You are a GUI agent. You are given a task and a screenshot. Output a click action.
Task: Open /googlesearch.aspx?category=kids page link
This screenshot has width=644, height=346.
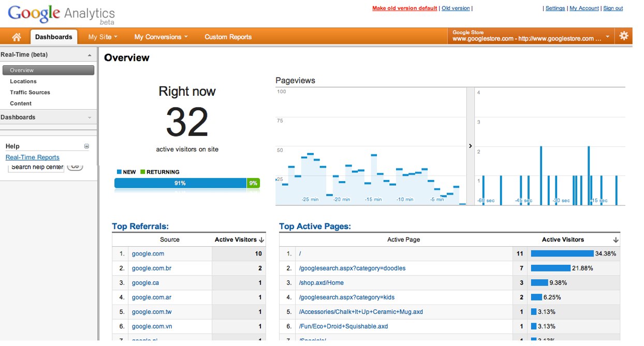coord(346,297)
